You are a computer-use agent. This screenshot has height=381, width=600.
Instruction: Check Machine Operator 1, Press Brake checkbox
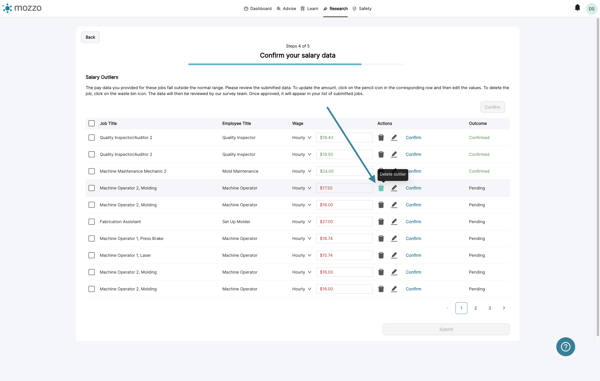91,238
